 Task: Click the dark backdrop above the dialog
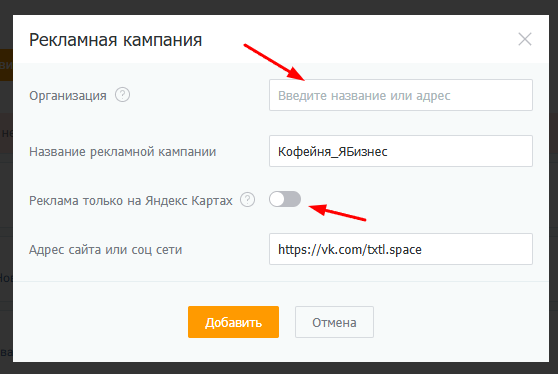(279, 7)
